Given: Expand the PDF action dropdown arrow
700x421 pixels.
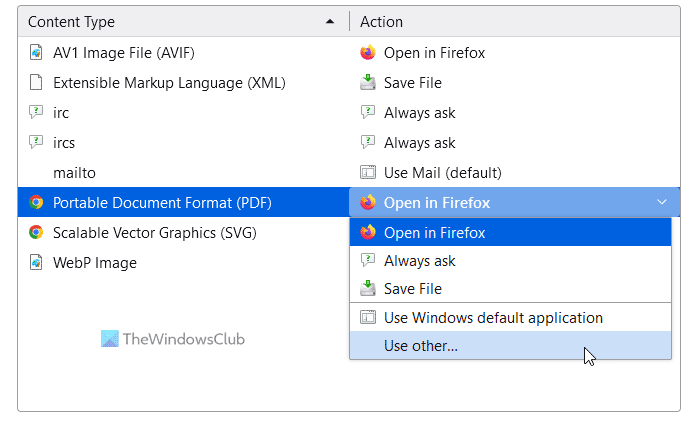Looking at the screenshot, I should (661, 203).
